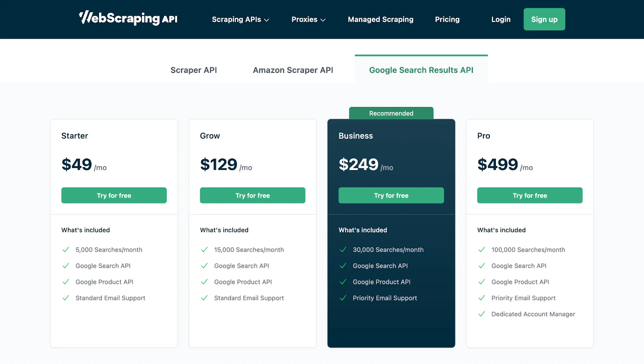Click Try for free on Pro plan
This screenshot has width=644, height=364.
click(530, 195)
